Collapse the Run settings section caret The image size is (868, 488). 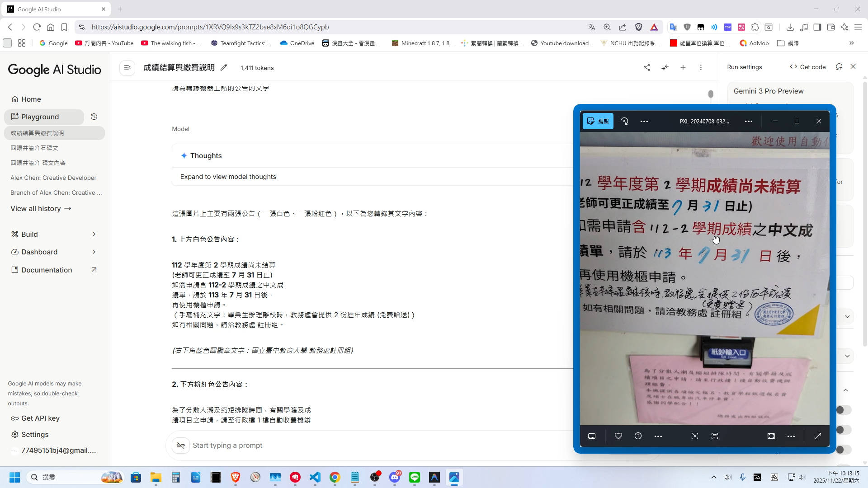[845, 390]
